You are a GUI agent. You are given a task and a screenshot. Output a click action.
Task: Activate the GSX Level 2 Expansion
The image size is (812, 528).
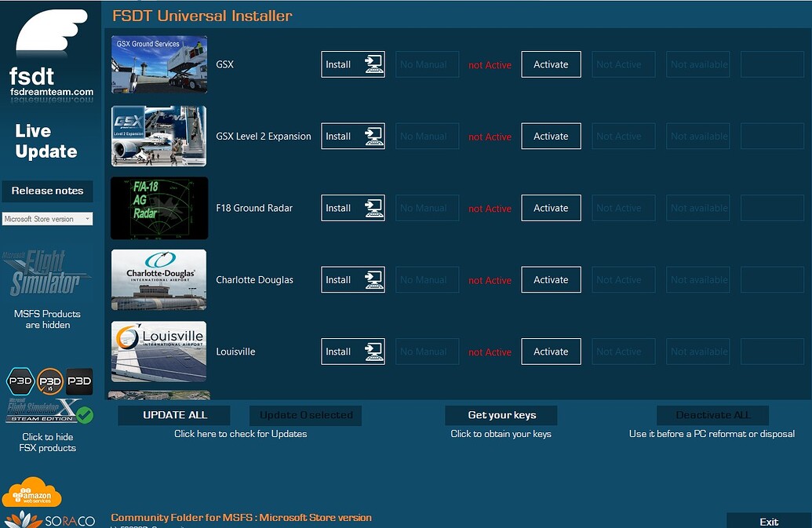(x=551, y=136)
